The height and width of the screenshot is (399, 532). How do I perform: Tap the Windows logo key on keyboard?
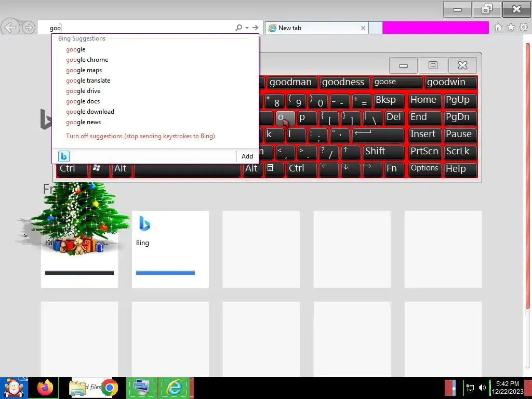click(x=99, y=170)
